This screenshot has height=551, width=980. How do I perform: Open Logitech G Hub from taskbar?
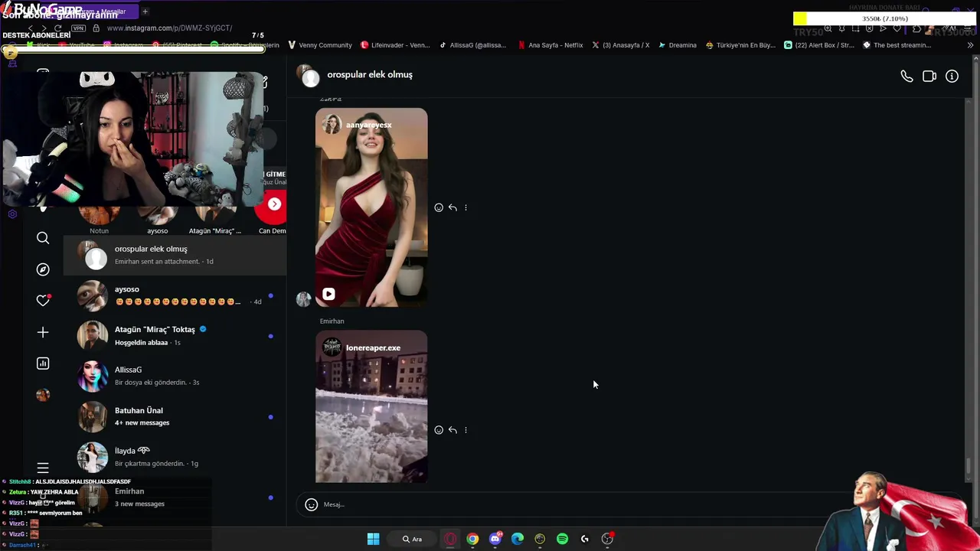(585, 539)
